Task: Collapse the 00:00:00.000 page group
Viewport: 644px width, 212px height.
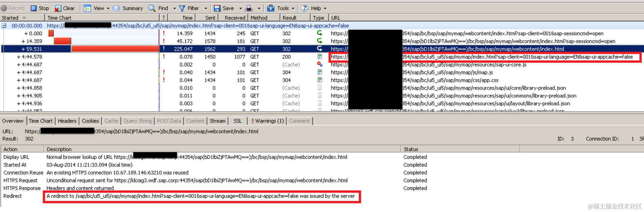Action: 4,26
